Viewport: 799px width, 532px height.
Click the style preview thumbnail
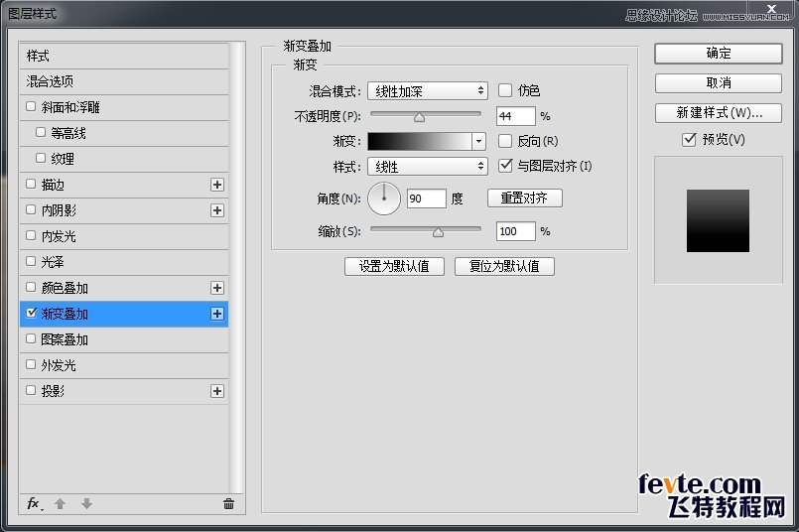point(718,220)
